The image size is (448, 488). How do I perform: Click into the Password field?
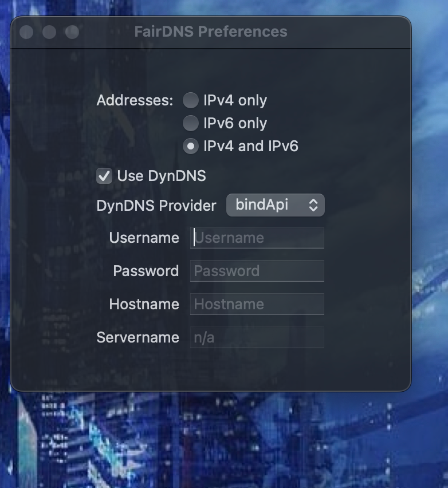(x=257, y=271)
